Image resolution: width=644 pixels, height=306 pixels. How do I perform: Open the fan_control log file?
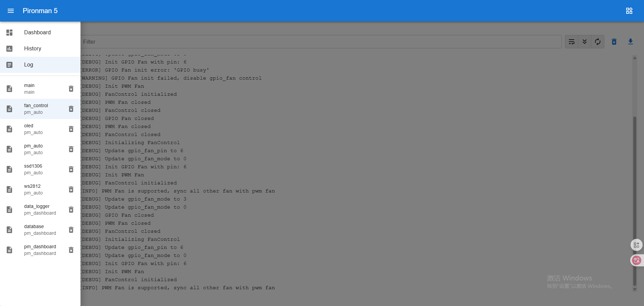[x=40, y=109]
